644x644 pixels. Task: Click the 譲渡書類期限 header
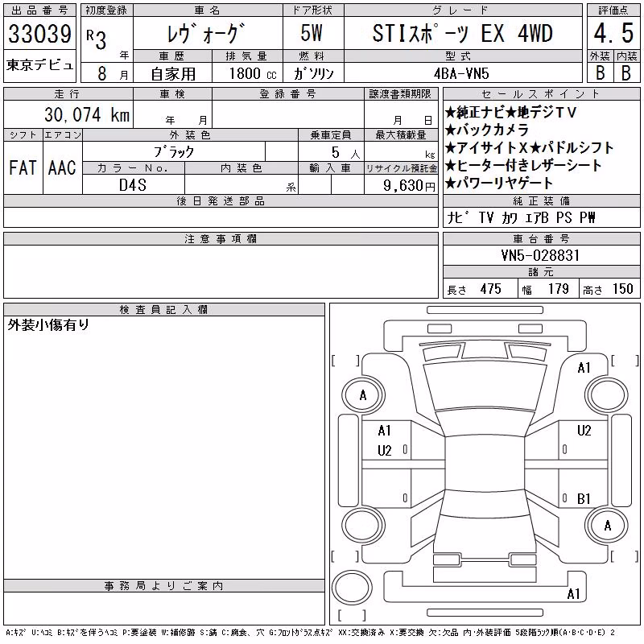pos(400,94)
